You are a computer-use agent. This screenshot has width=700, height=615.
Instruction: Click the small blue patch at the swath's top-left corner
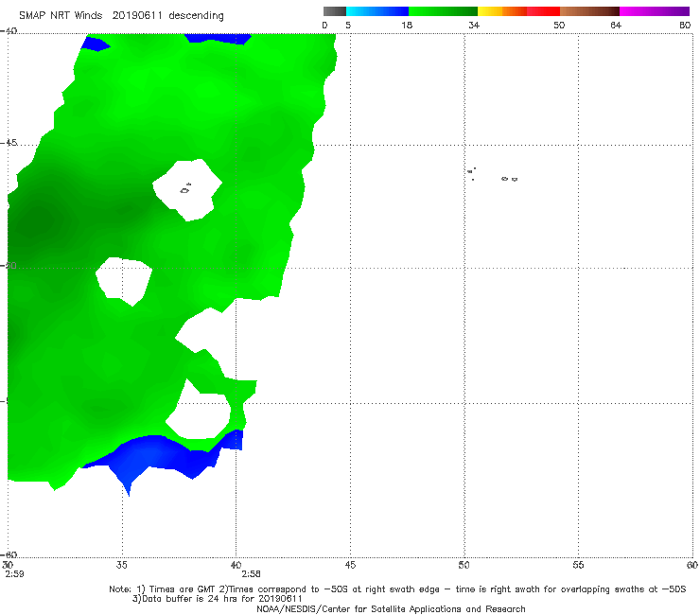point(96,44)
